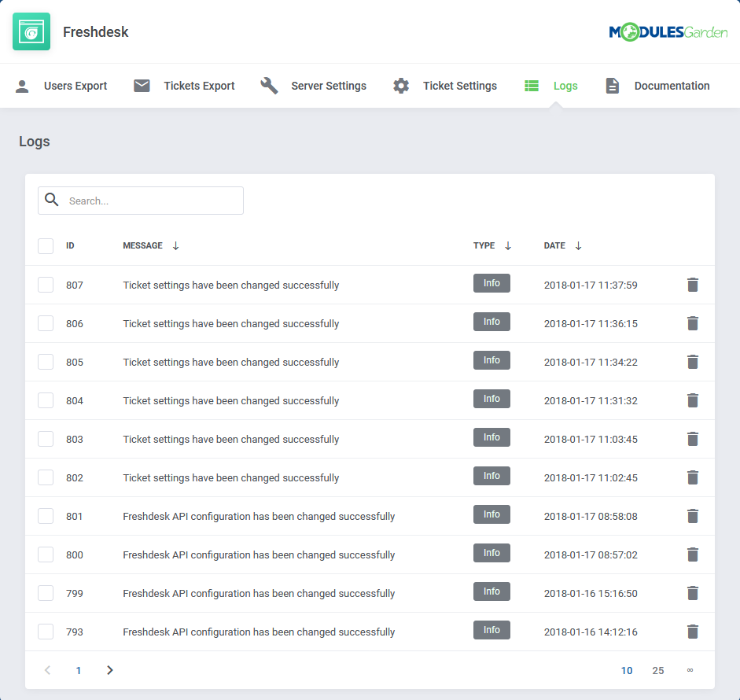The width and height of the screenshot is (740, 700).
Task: Click the ID value 802
Action: [x=75, y=478]
